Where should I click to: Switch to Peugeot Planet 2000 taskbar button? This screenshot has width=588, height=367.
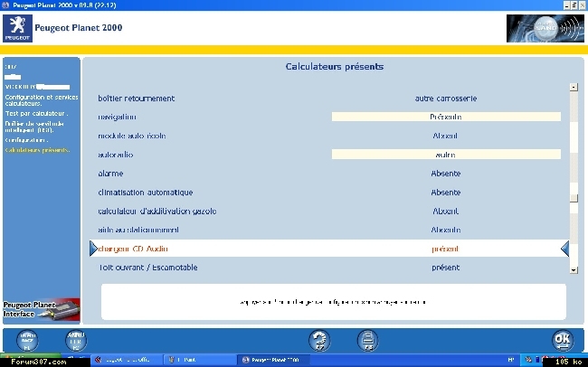[274, 360]
